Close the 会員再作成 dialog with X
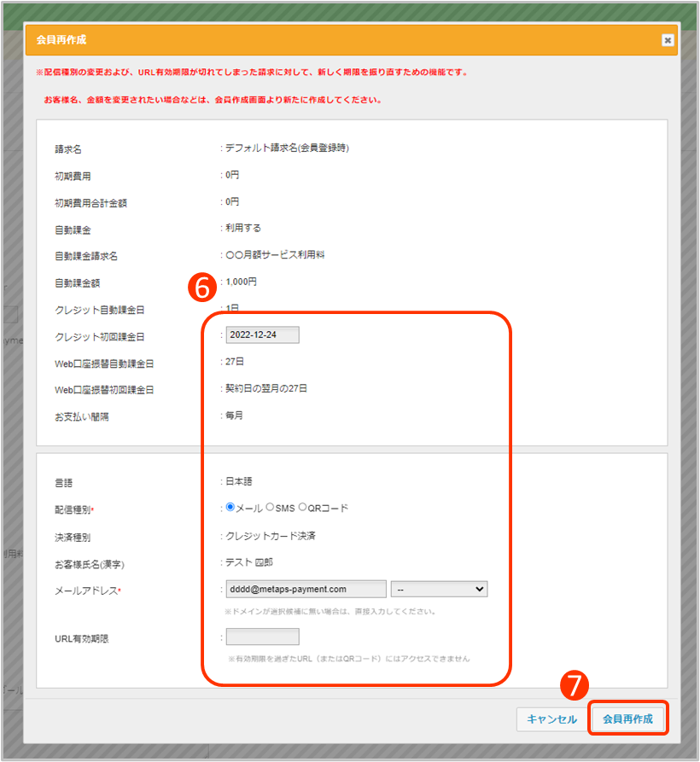700x762 pixels. pos(667,40)
